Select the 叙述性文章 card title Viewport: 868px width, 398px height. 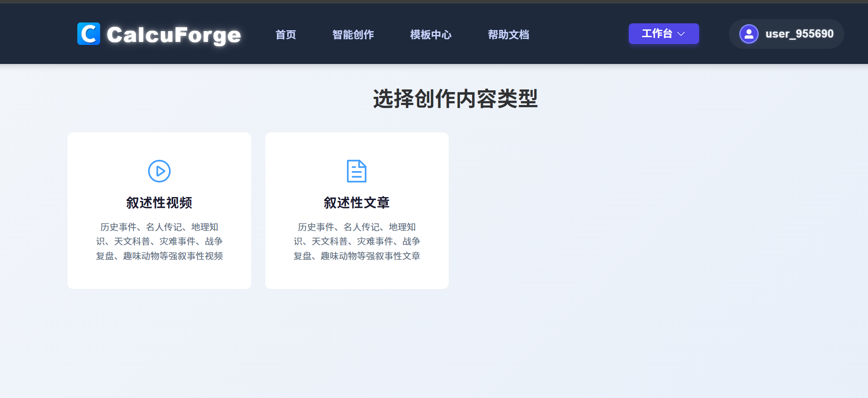pyautogui.click(x=357, y=203)
